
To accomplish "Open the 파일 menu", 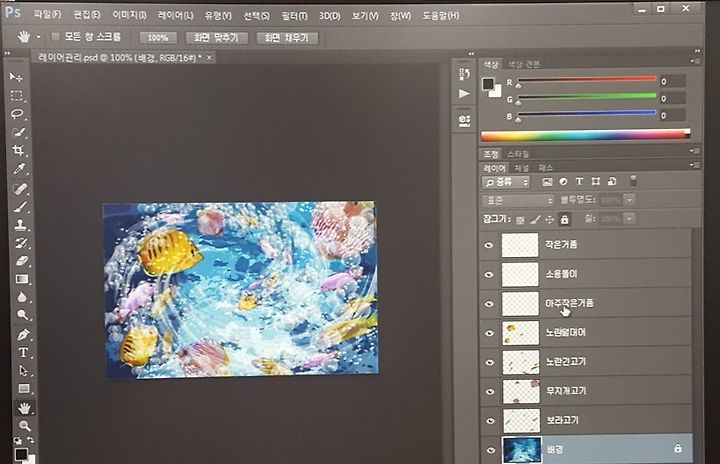I will (48, 15).
